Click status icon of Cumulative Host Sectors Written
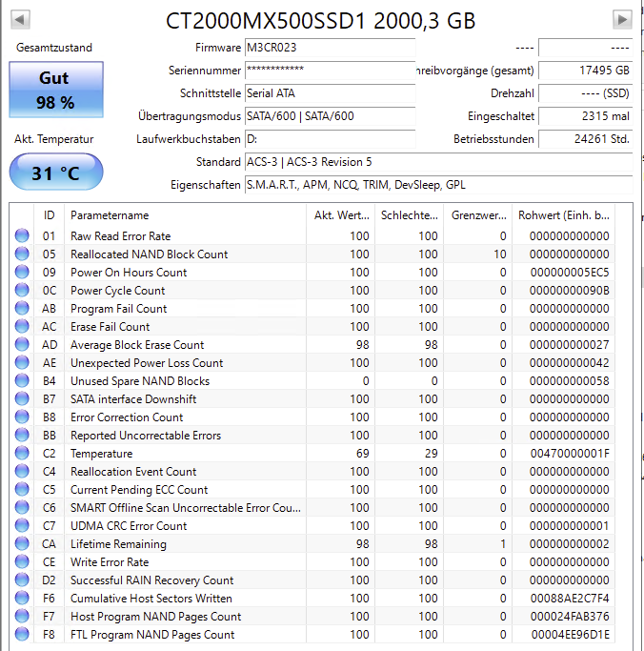This screenshot has width=644, height=651. tap(22, 599)
